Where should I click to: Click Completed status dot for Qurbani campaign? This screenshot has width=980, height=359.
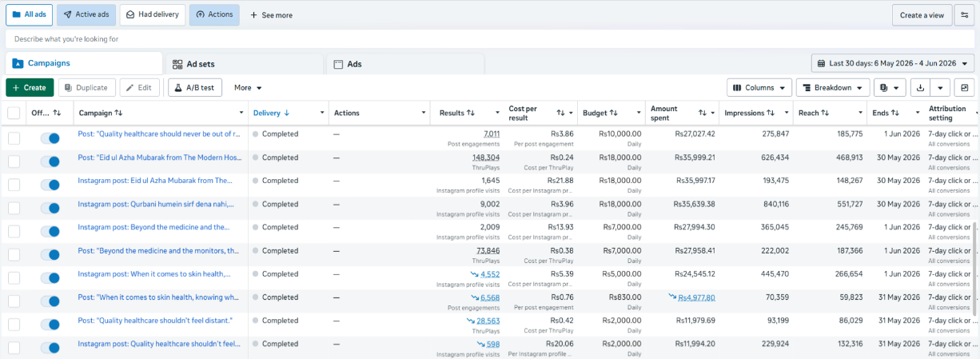(255, 204)
